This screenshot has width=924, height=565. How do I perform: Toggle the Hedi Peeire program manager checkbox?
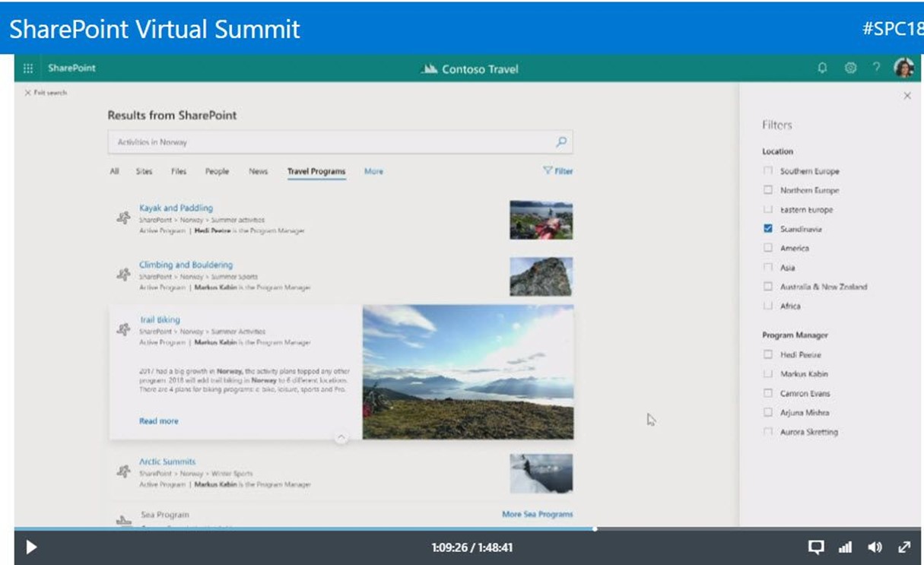click(767, 354)
